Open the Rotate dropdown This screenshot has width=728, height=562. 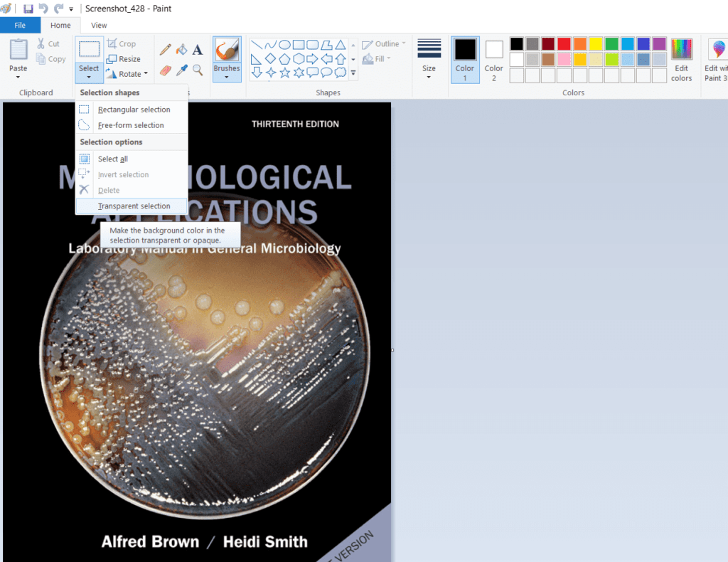pos(127,74)
